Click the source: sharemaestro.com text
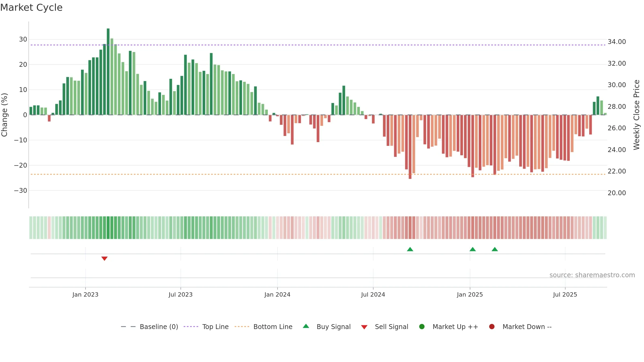The width and height of the screenshot is (644, 362). [592, 275]
